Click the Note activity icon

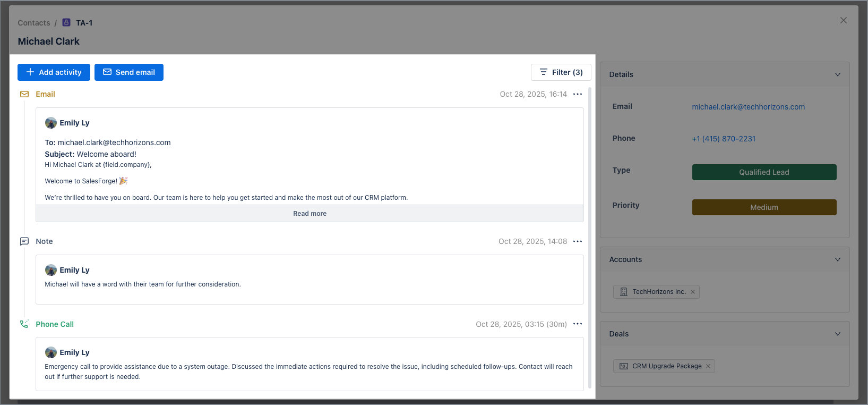[x=24, y=241]
